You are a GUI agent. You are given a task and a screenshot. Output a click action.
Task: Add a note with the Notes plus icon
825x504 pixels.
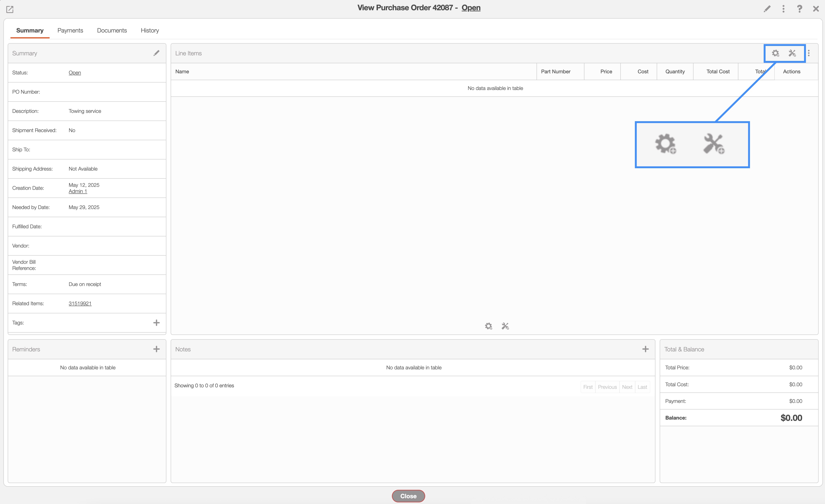[x=645, y=349]
